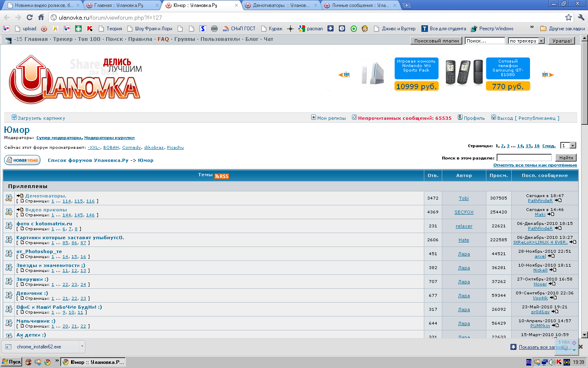Viewport: 588px width, 368px height.
Task: Launch Chrome from the quick launch bar
Action: click(47, 362)
